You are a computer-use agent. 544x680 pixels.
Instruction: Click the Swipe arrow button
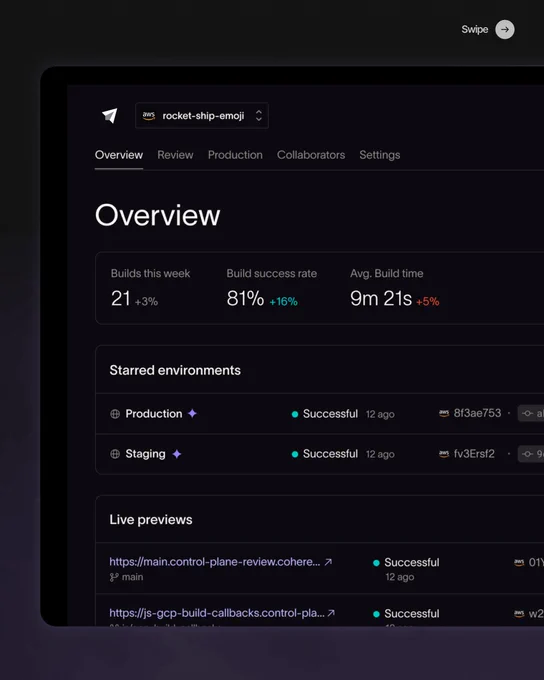505,29
